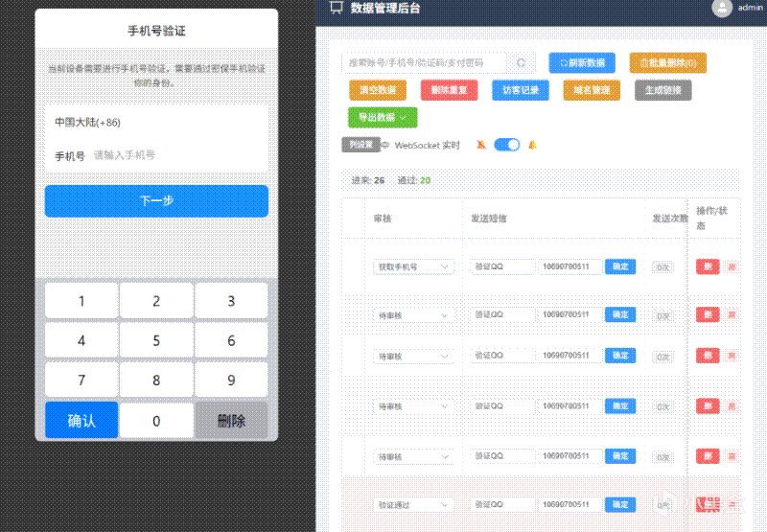Click the eye icon before WebSocket 实时
The image size is (767, 532).
pyautogui.click(x=385, y=146)
